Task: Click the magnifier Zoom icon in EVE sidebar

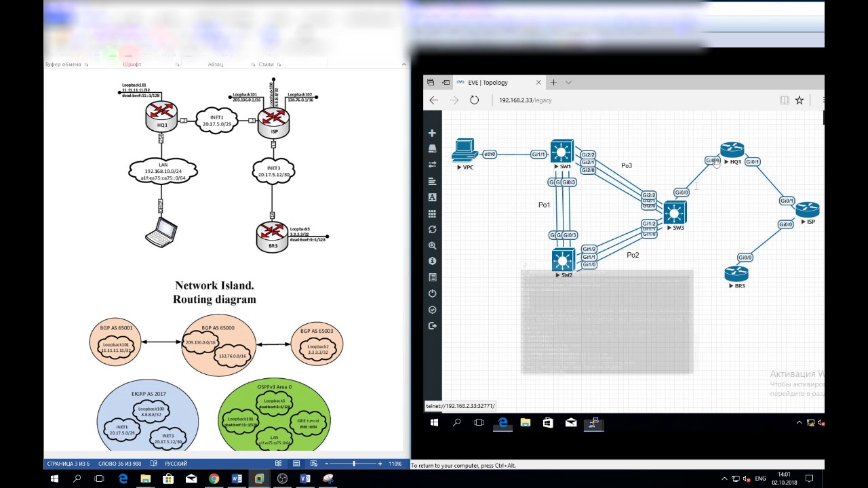Action: 433,246
